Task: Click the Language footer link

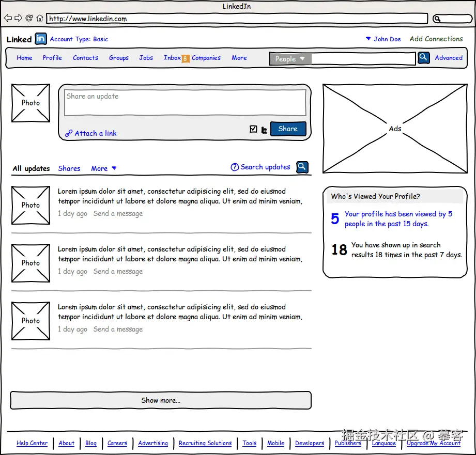Action: tap(383, 443)
